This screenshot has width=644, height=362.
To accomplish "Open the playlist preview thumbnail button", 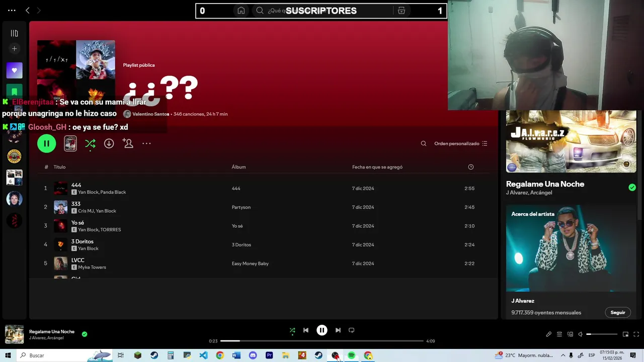I will 70,144.
